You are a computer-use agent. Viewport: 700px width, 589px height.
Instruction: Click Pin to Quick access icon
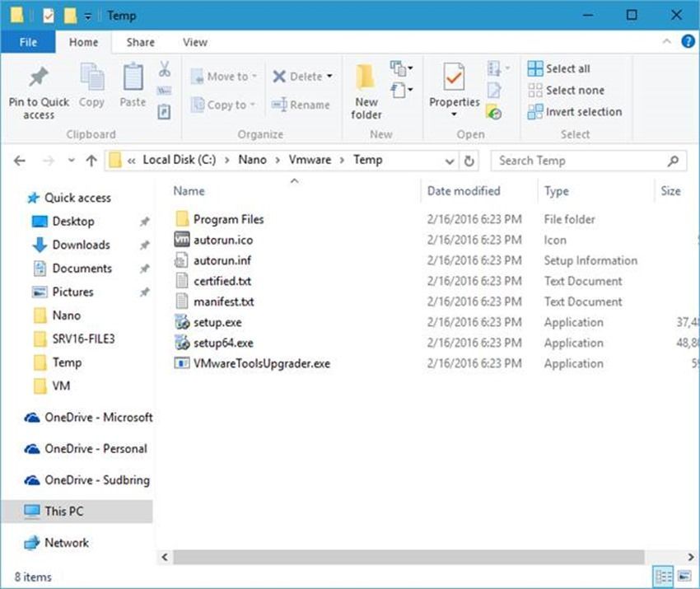(39, 77)
